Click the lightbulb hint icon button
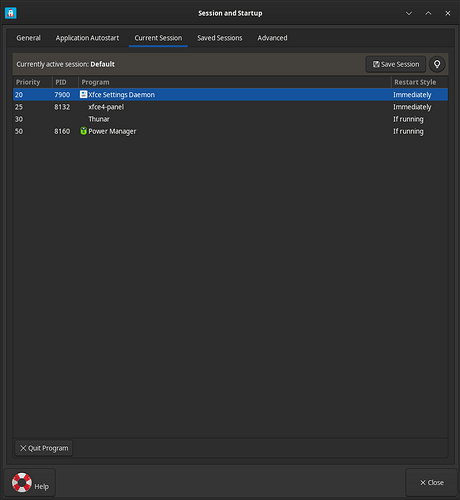Image resolution: width=460 pixels, height=500 pixels. (x=437, y=64)
